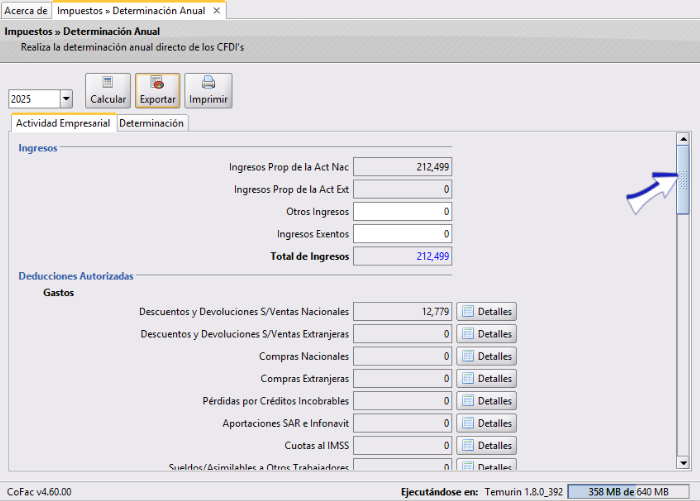Close the Determinación Anual tab
The height and width of the screenshot is (501, 700).
coord(217,11)
